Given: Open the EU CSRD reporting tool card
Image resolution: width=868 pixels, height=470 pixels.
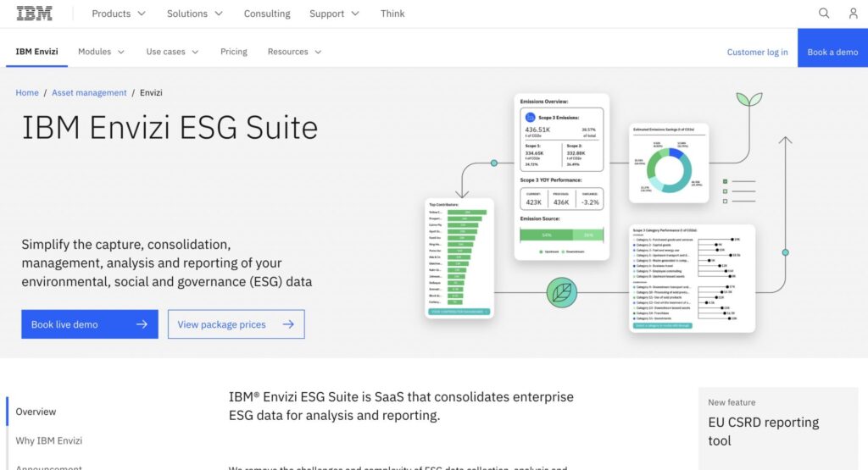Looking at the screenshot, I should tap(778, 429).
